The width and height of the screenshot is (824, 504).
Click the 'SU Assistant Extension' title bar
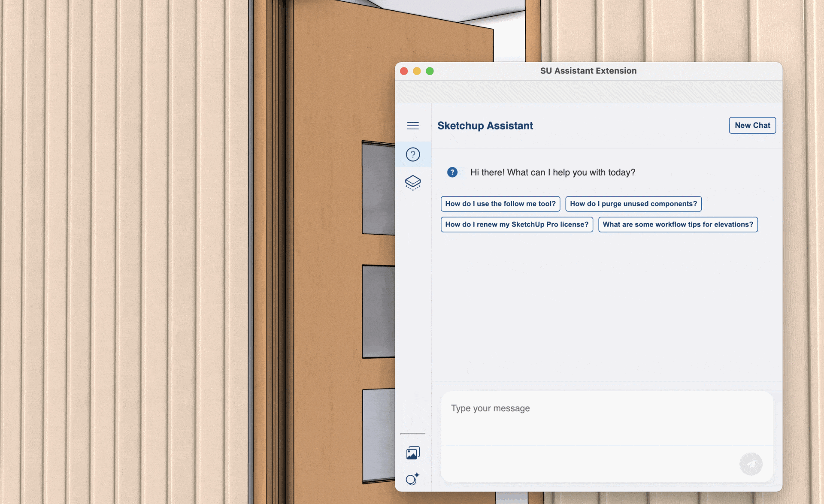click(x=588, y=71)
